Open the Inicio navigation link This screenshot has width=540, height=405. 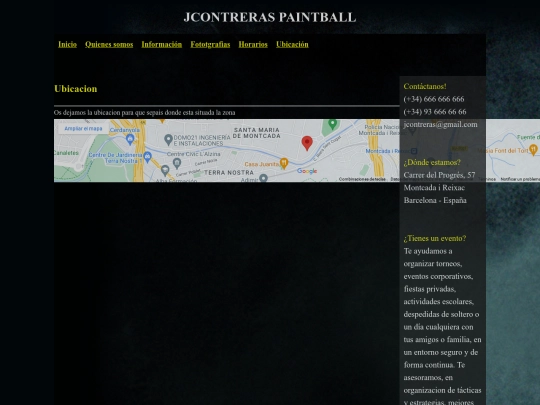pyautogui.click(x=68, y=44)
